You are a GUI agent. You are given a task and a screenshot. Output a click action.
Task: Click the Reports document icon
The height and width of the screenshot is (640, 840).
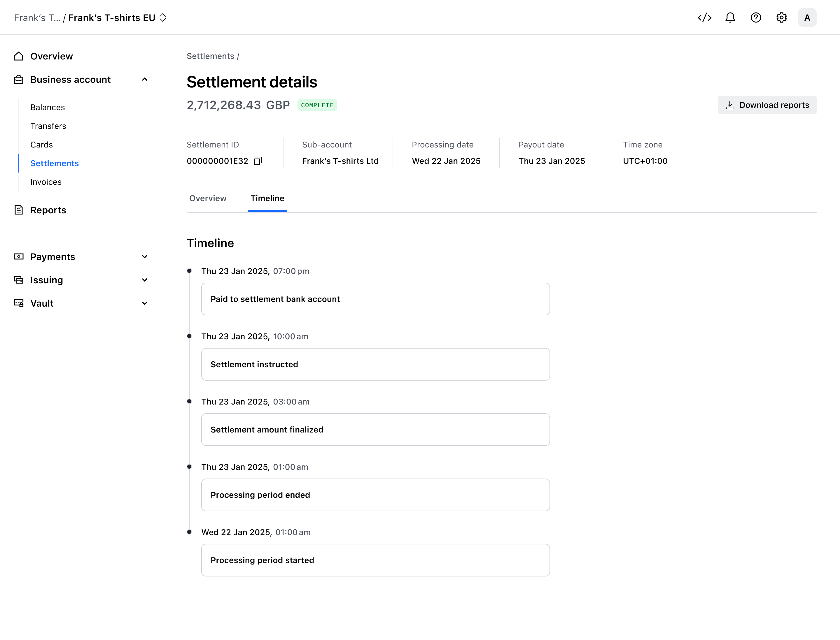(x=19, y=210)
